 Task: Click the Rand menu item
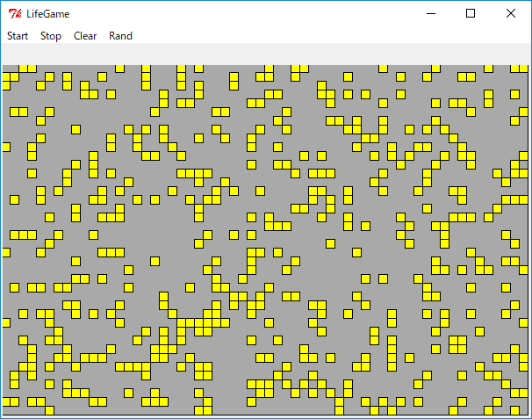120,36
